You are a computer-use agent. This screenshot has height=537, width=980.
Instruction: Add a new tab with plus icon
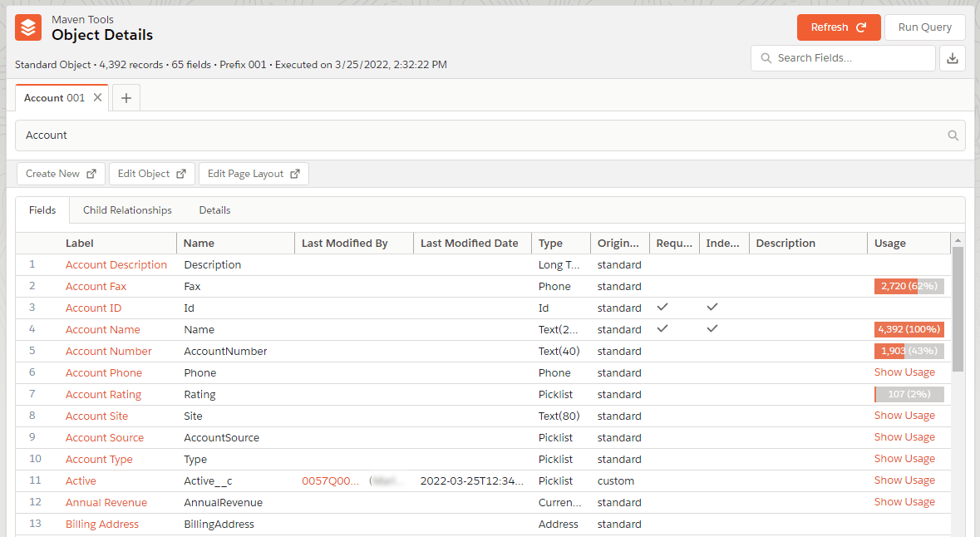coord(126,98)
